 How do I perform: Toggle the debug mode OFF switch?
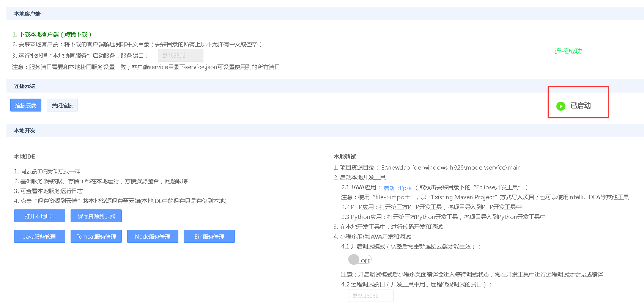(x=360, y=260)
